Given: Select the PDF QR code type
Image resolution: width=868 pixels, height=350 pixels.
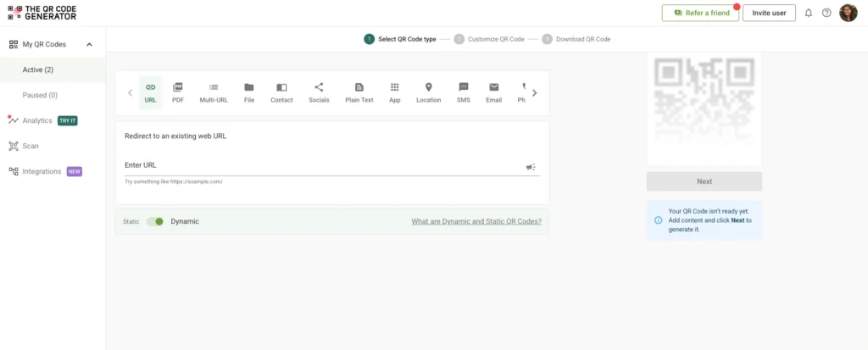Looking at the screenshot, I should pyautogui.click(x=177, y=92).
